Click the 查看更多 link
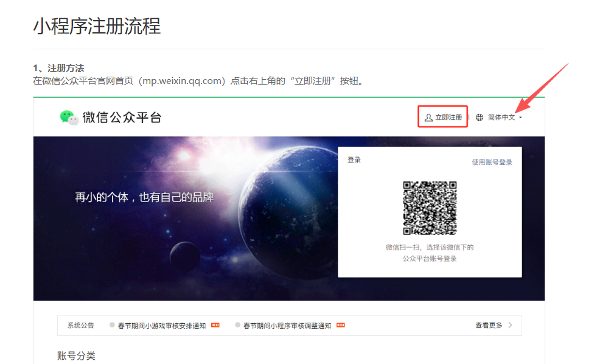 click(489, 325)
